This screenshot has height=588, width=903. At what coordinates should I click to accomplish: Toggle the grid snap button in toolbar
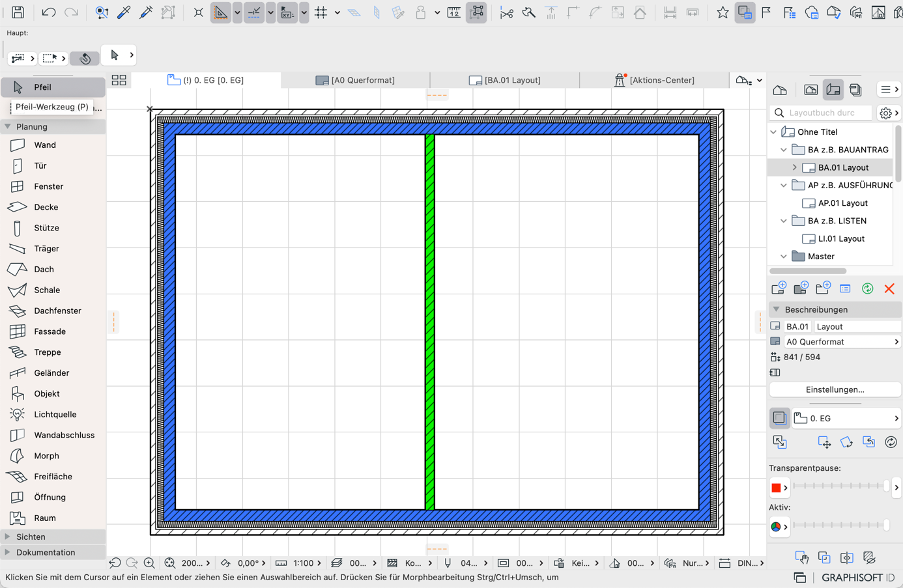[321, 12]
